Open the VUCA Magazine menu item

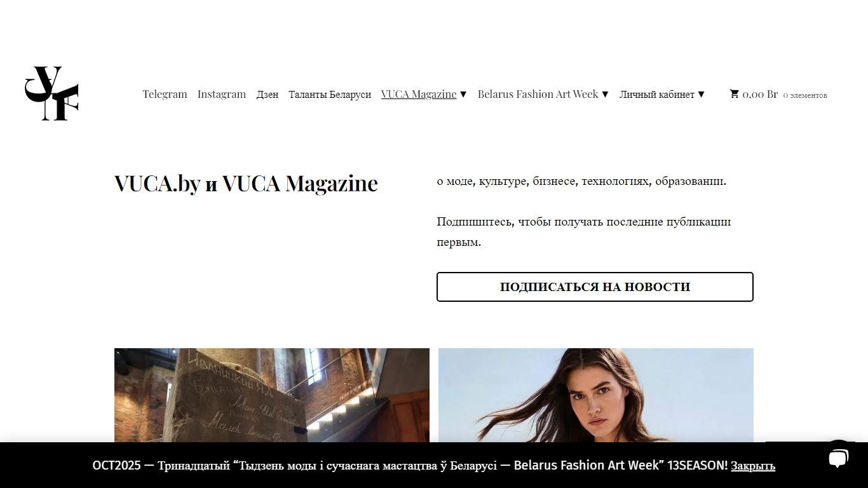pyautogui.click(x=419, y=94)
